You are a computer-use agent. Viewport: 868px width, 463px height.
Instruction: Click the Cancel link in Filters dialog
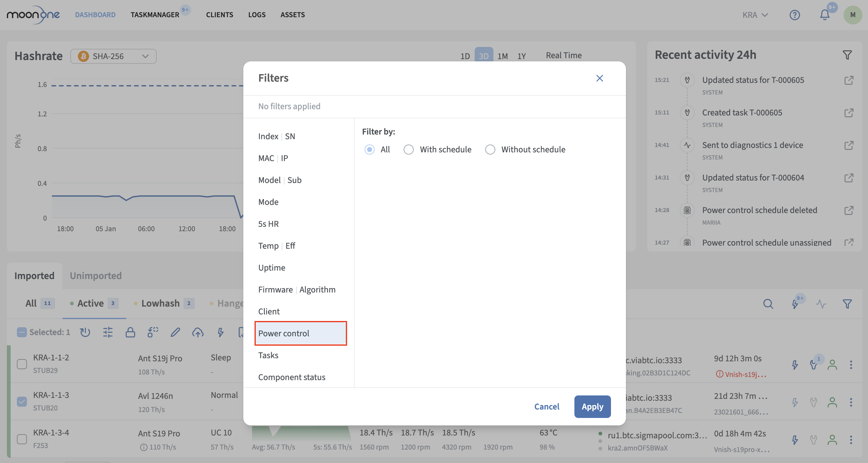(x=547, y=406)
